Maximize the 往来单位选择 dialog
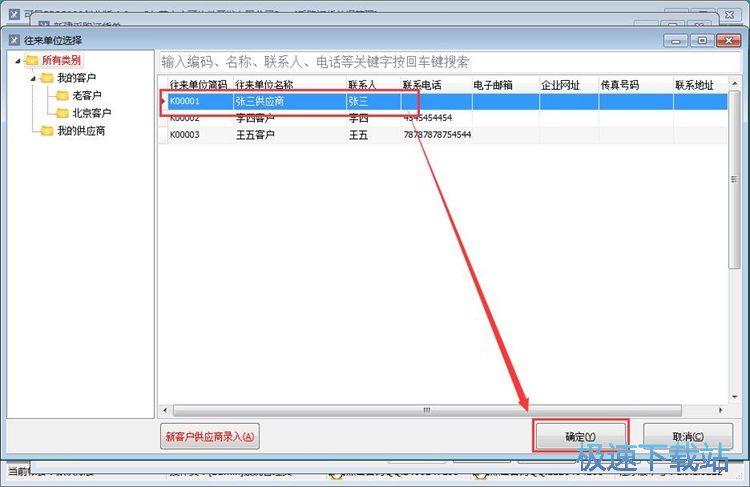The height and width of the screenshot is (487, 750). [702, 41]
